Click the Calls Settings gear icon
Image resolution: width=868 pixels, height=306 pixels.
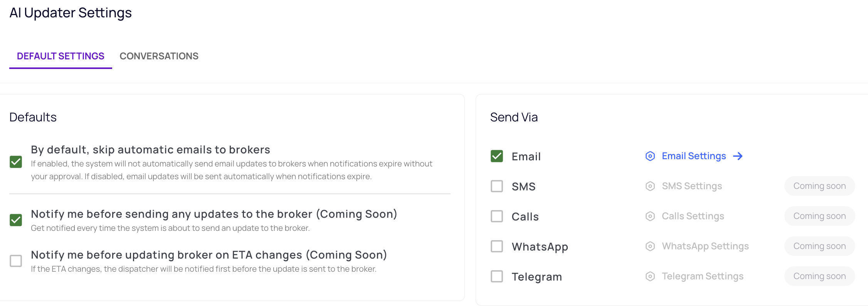pos(650,216)
